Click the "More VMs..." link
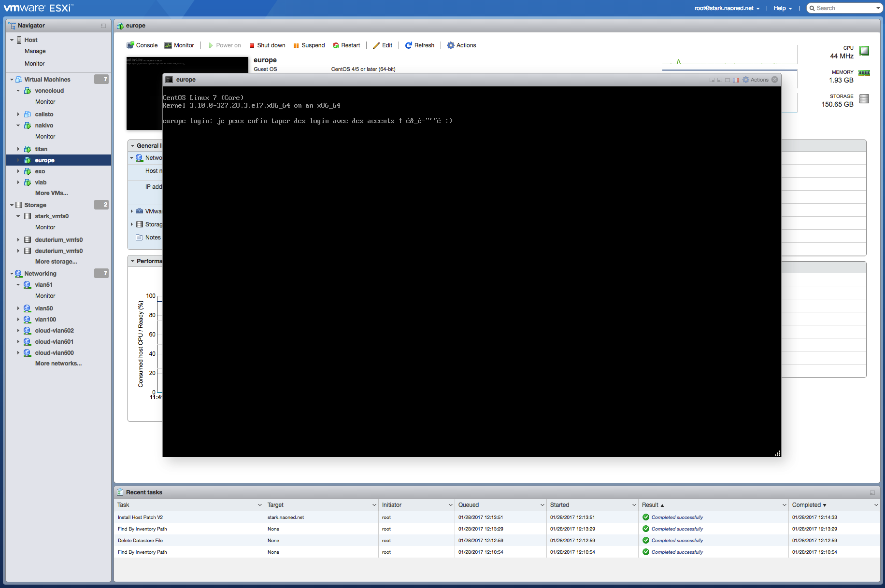885x588 pixels. click(x=51, y=193)
